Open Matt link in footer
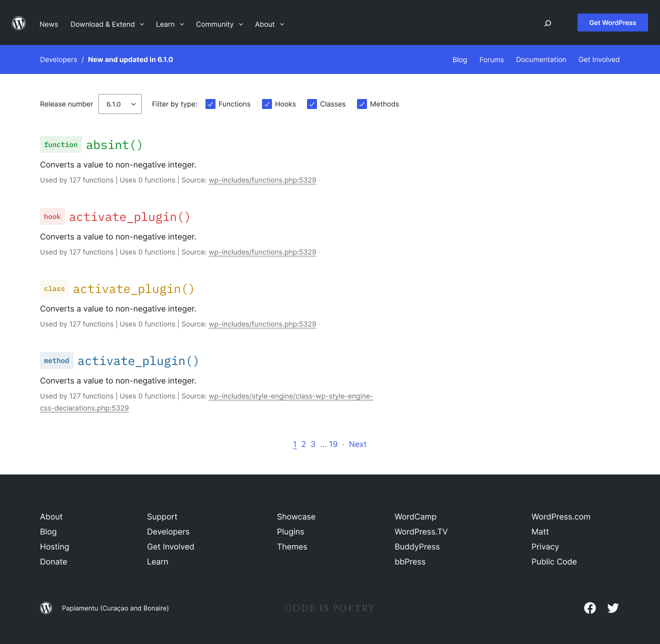 (x=540, y=531)
